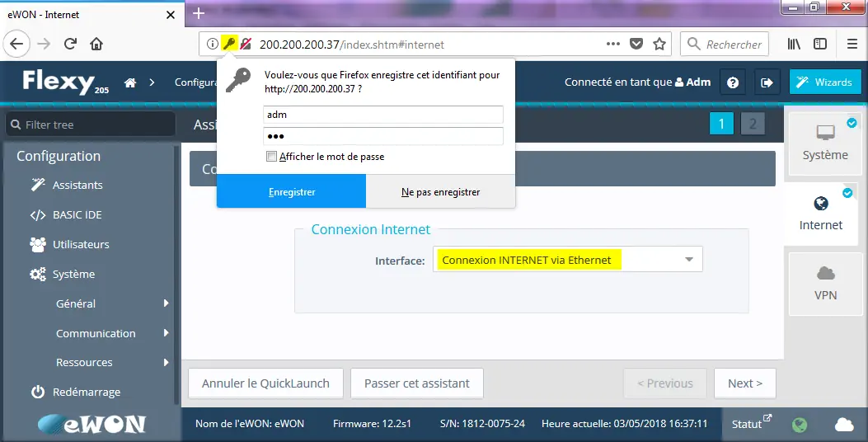The height and width of the screenshot is (442, 868).
Task: Toggle the Firefox sidebar icon
Action: pos(820,44)
